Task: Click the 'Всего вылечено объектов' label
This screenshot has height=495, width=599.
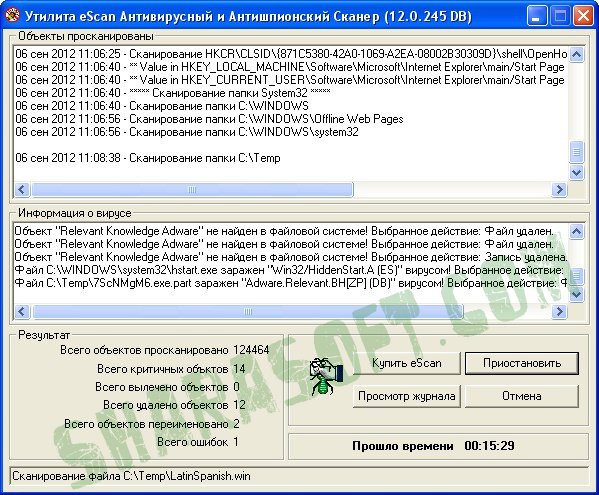Action: [162, 387]
